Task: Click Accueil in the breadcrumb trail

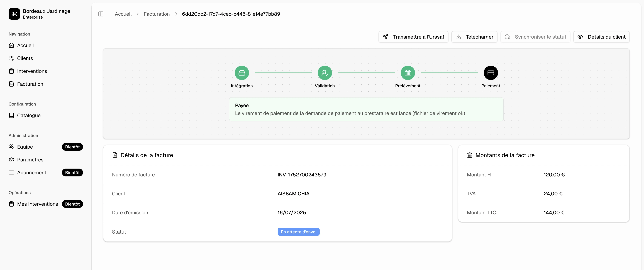Action: [123, 14]
